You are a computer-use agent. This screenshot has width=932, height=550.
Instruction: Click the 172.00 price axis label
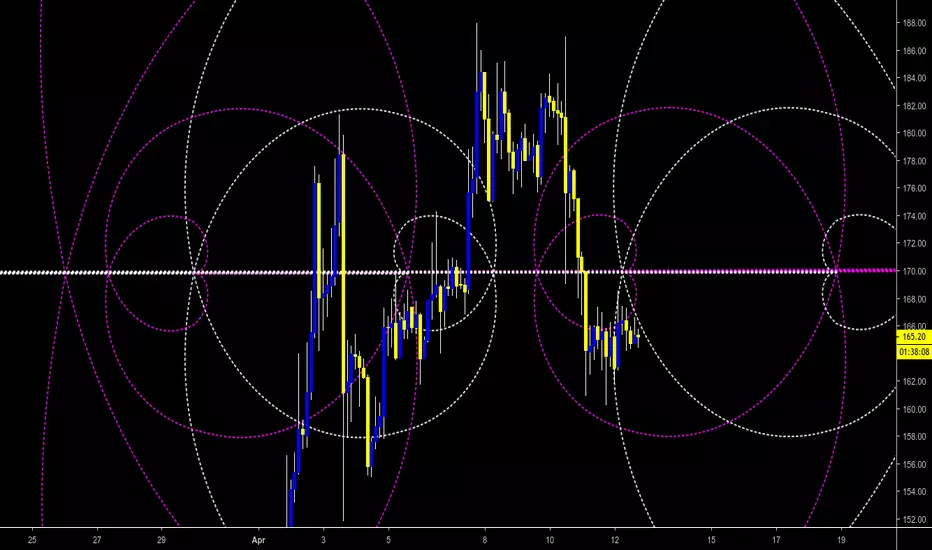(914, 244)
